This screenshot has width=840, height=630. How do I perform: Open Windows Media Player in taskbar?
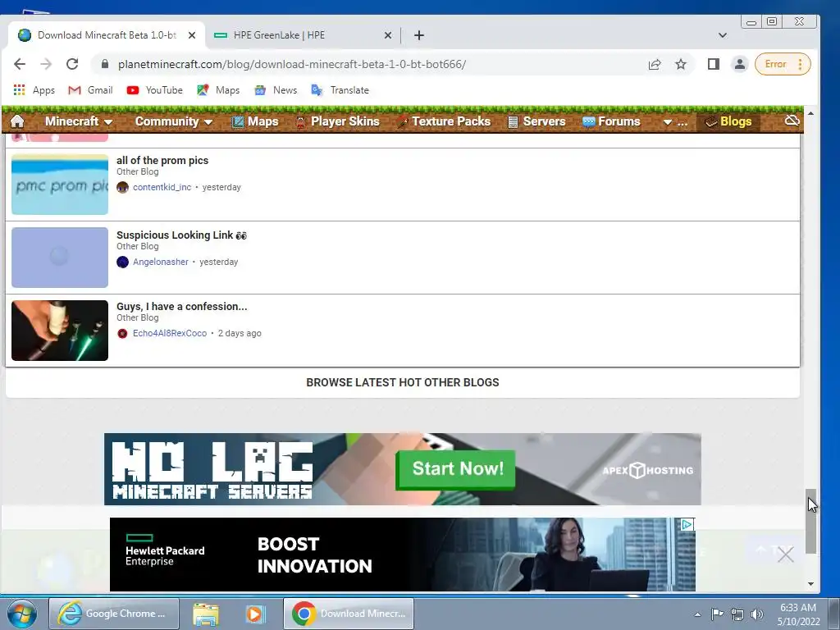coord(256,614)
